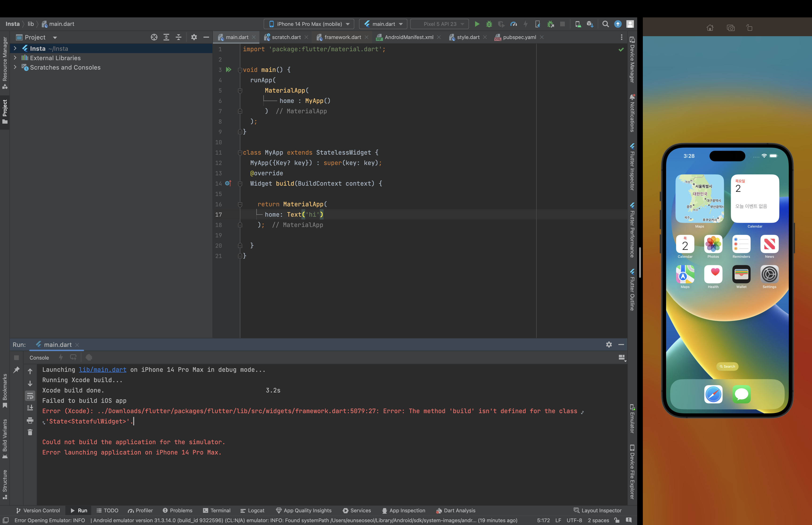Open Project panel gear settings
812x525 pixels.
(x=194, y=38)
